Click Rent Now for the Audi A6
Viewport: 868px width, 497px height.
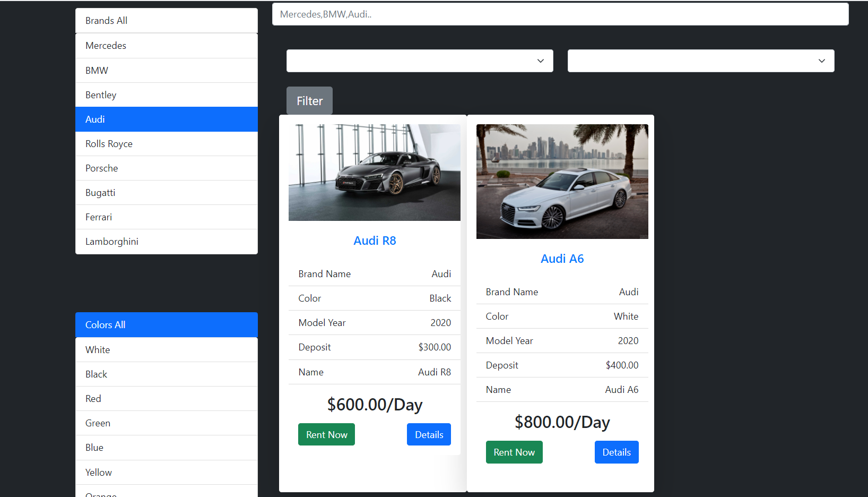click(514, 452)
